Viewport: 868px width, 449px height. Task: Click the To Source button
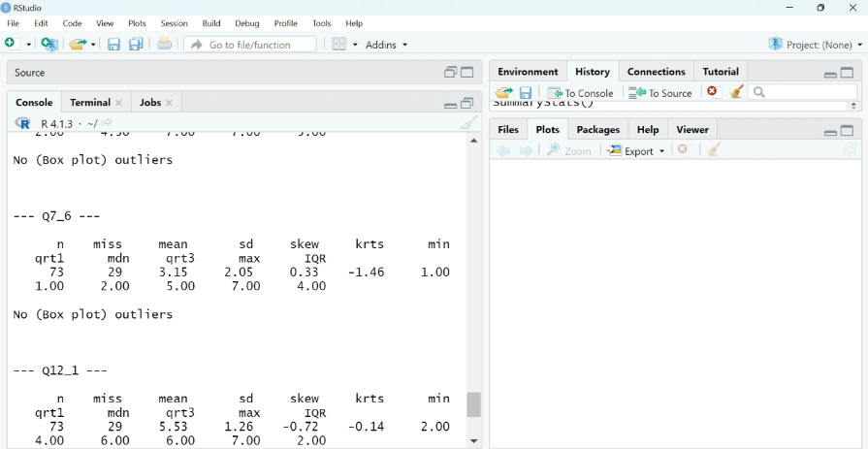click(660, 93)
